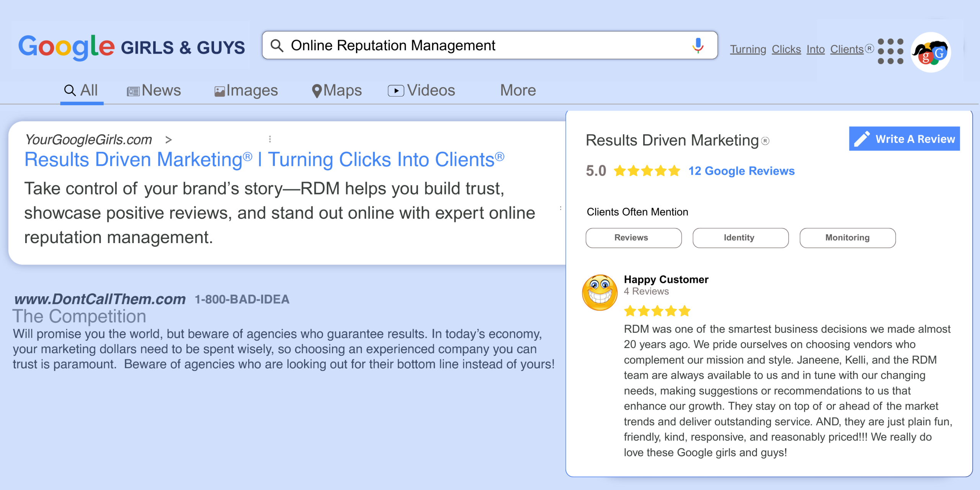Click the magnifier icon in search box
Screen dimensions: 980x490
[x=277, y=46]
